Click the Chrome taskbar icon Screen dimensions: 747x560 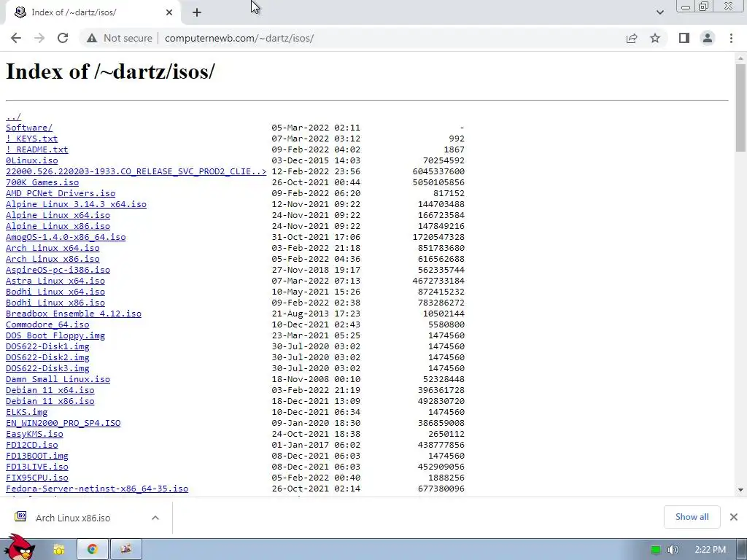coord(93,550)
